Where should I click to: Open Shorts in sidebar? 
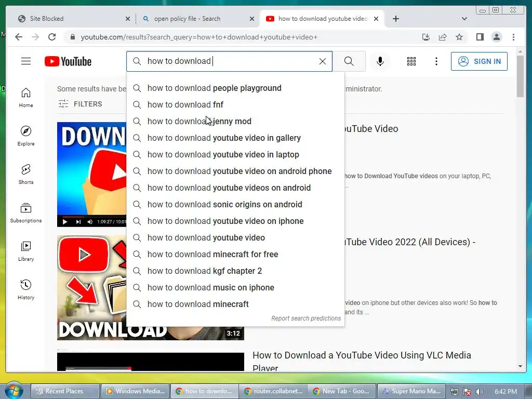(26, 175)
